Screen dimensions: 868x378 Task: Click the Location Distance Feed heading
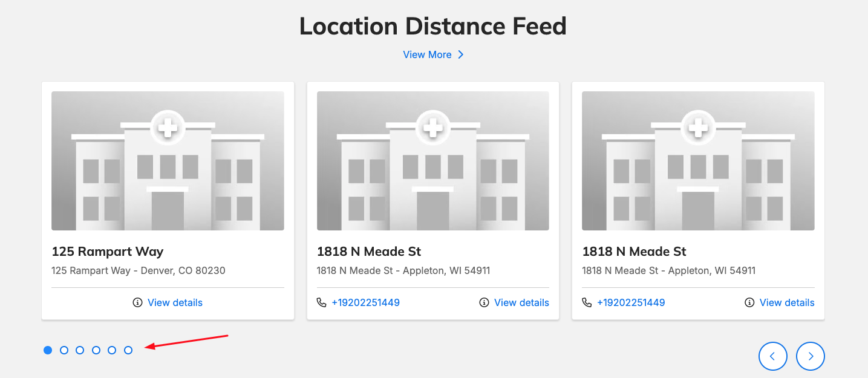433,26
